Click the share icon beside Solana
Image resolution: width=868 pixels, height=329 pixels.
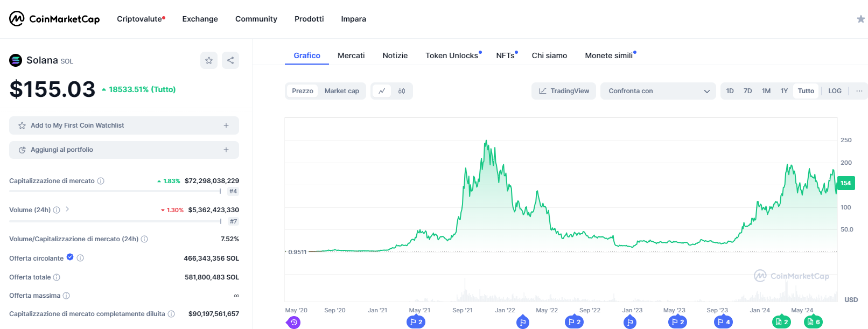coord(230,60)
